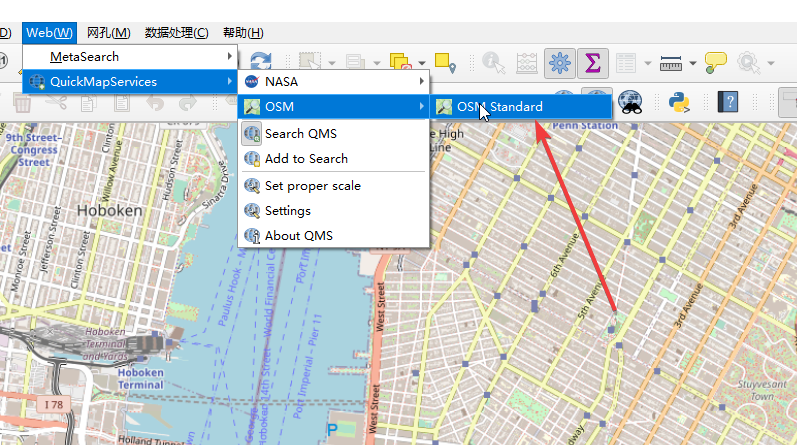Image resolution: width=797 pixels, height=445 pixels.
Task: Open deselect features dropdown arrow
Action: coord(422,64)
